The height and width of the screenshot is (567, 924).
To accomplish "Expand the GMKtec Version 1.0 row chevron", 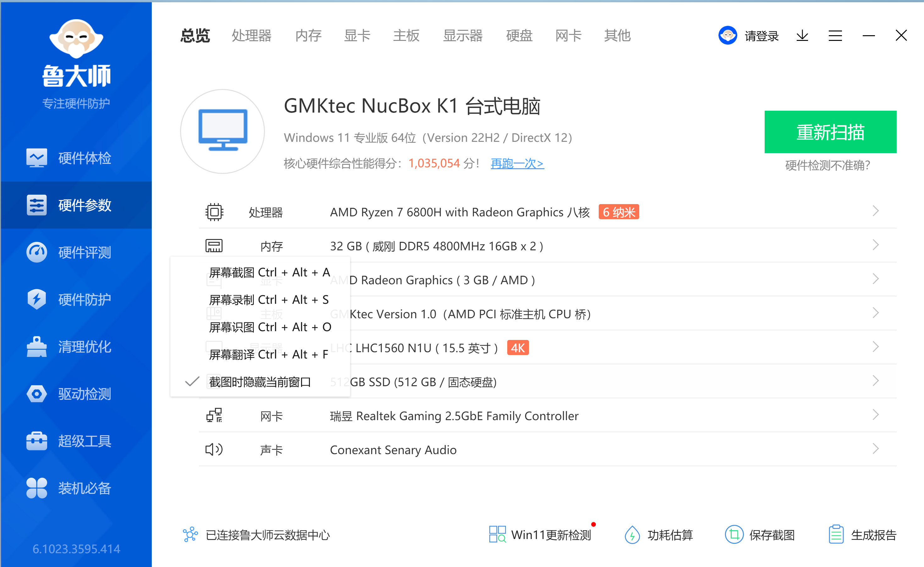I will tap(876, 313).
